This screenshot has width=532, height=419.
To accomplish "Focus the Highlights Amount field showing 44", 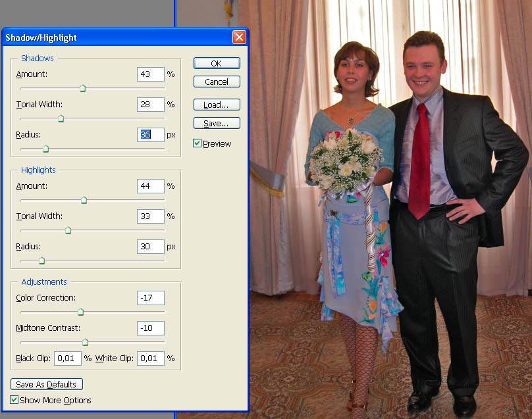I will [151, 185].
